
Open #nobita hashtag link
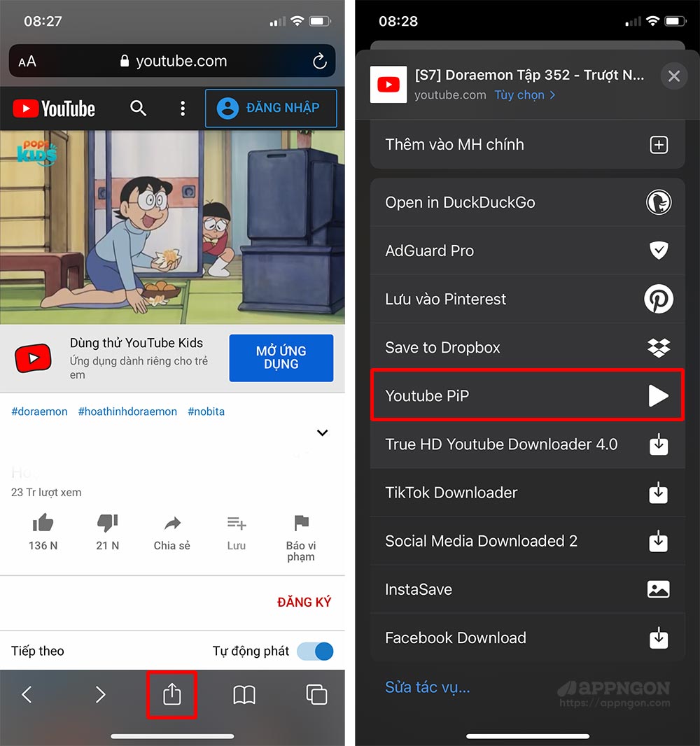[x=206, y=411]
